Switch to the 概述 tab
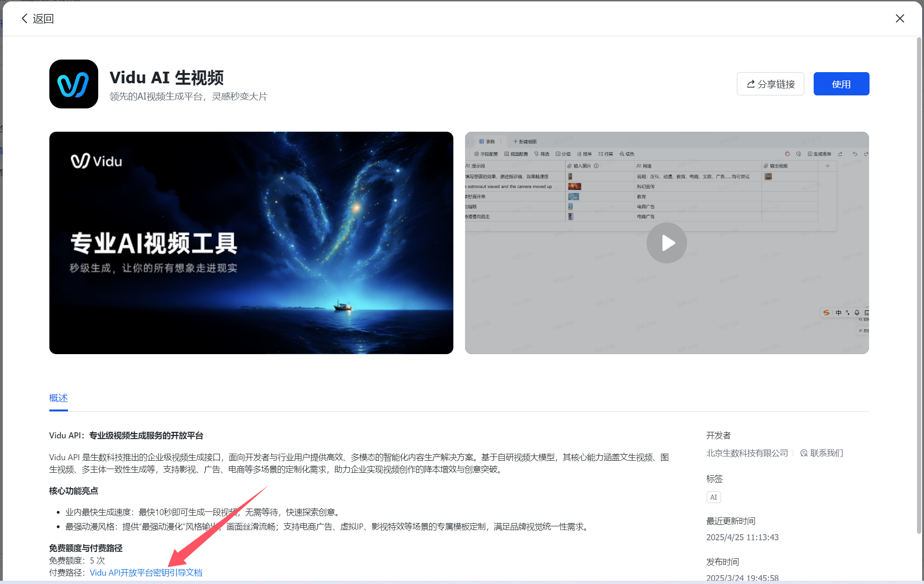The image size is (924, 584). [x=59, y=398]
